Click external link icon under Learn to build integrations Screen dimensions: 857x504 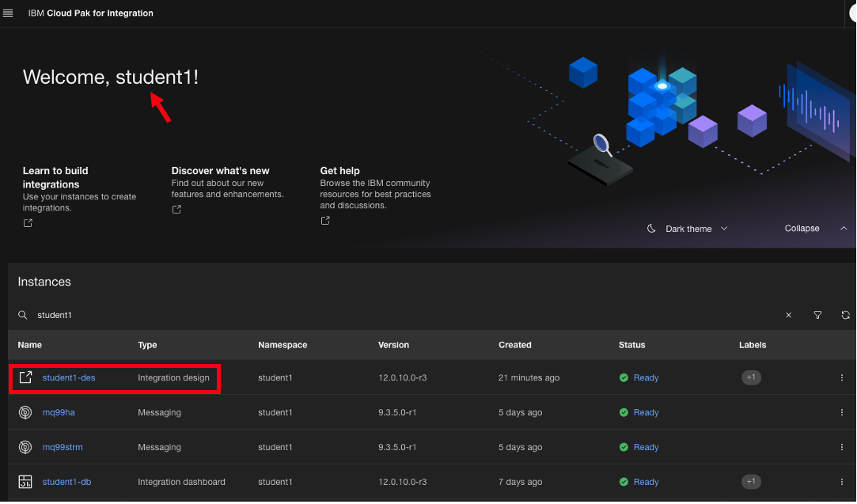click(28, 223)
